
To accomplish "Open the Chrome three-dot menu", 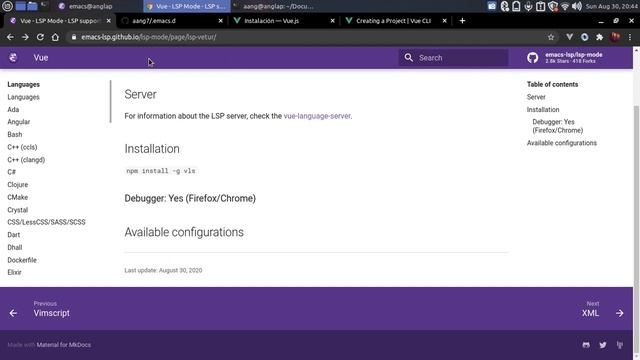I will pyautogui.click(x=630, y=37).
